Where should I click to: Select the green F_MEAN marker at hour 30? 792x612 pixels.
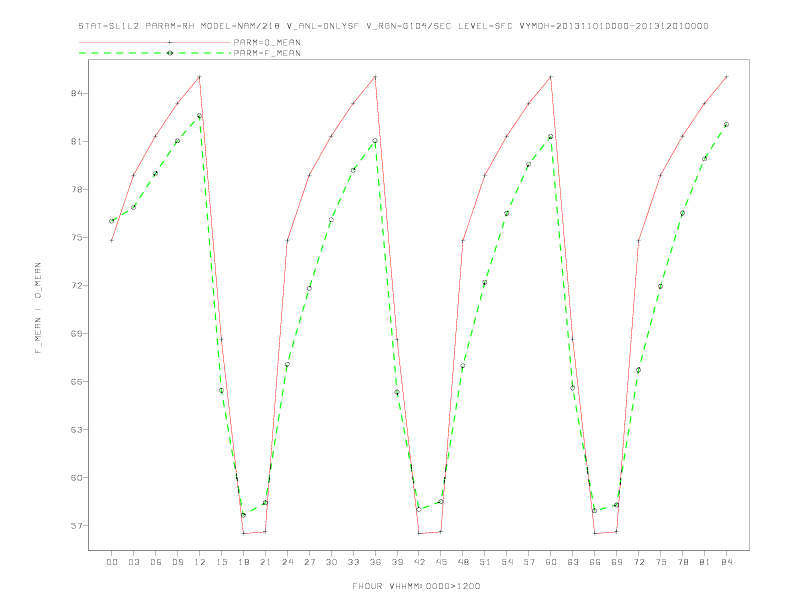pyautogui.click(x=331, y=220)
